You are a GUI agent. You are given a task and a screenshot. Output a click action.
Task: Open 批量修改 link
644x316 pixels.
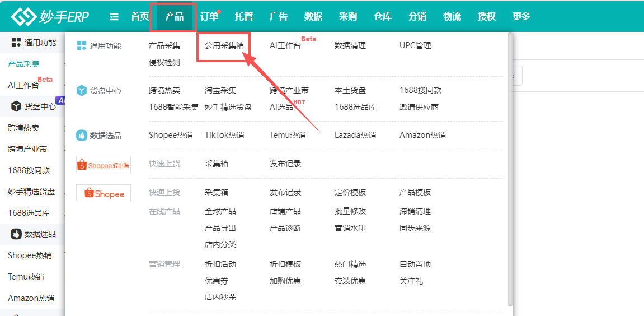(x=350, y=211)
